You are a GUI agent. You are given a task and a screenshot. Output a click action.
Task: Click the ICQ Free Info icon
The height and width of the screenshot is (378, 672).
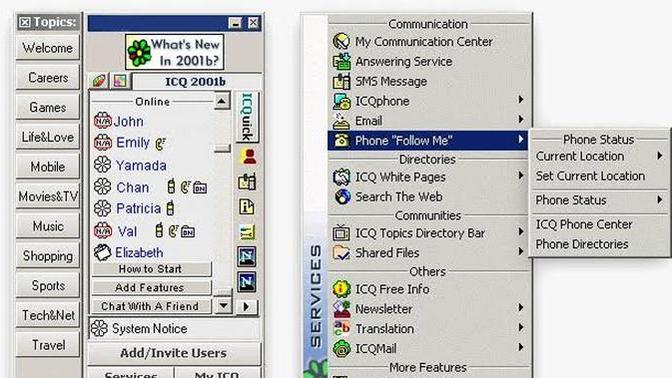point(342,289)
